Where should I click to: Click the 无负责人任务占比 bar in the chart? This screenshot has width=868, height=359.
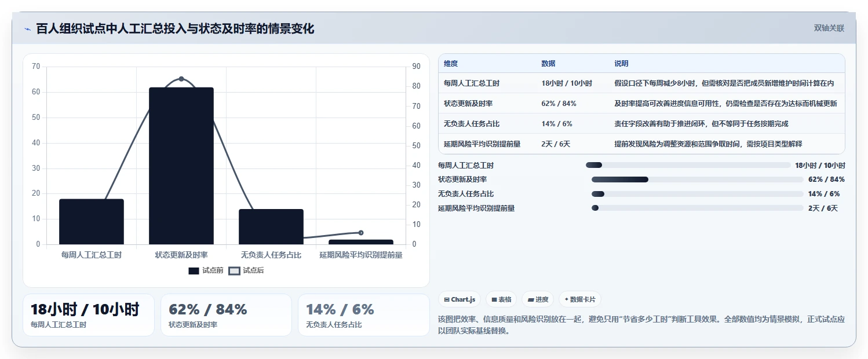pos(271,226)
